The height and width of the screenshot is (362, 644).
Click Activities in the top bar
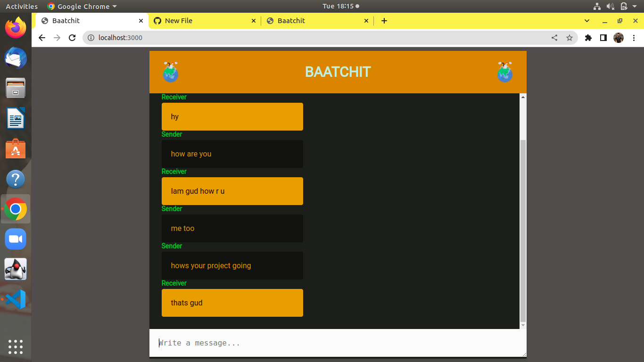(22, 6)
